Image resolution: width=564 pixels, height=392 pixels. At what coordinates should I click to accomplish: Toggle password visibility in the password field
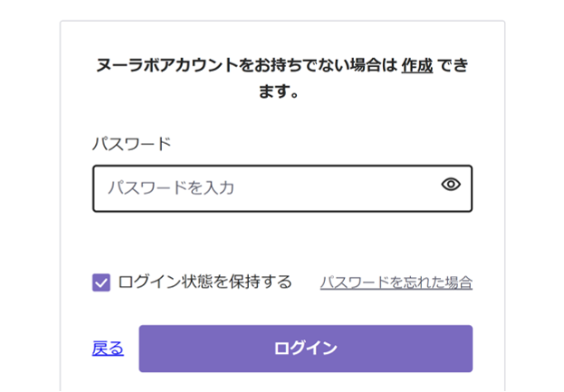click(x=451, y=186)
